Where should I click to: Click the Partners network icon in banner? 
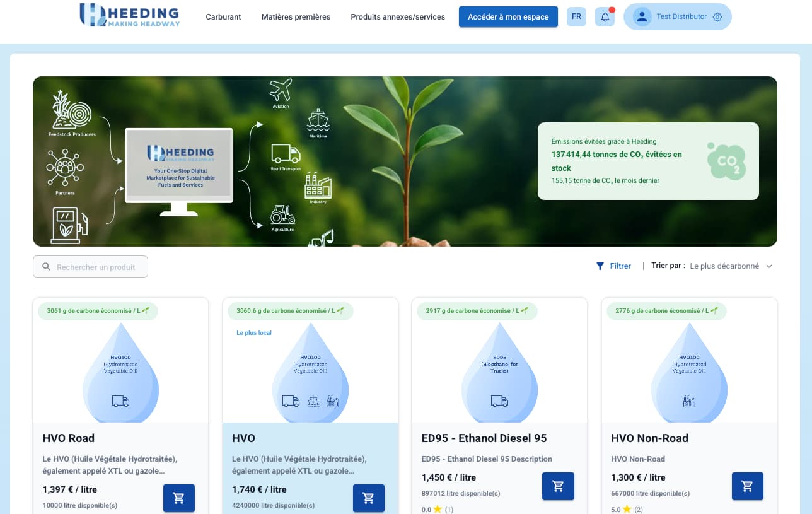pyautogui.click(x=65, y=168)
